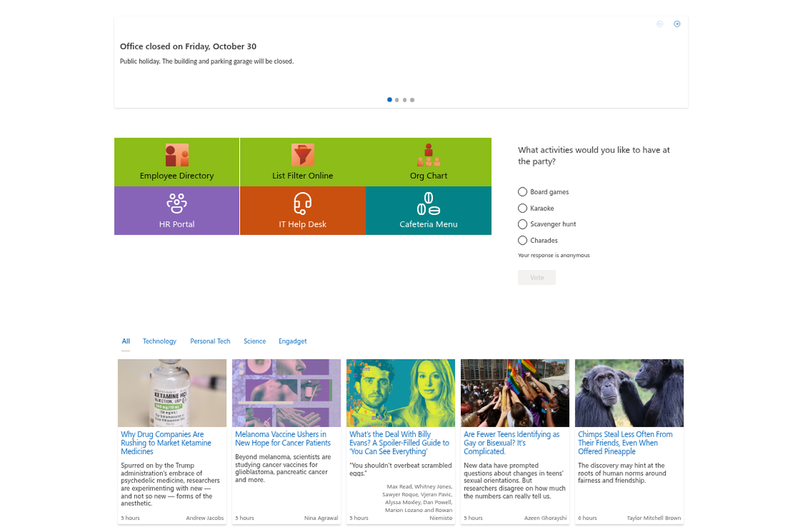798x532 pixels.
Task: Click the rainbow flag crowd image
Action: point(515,393)
